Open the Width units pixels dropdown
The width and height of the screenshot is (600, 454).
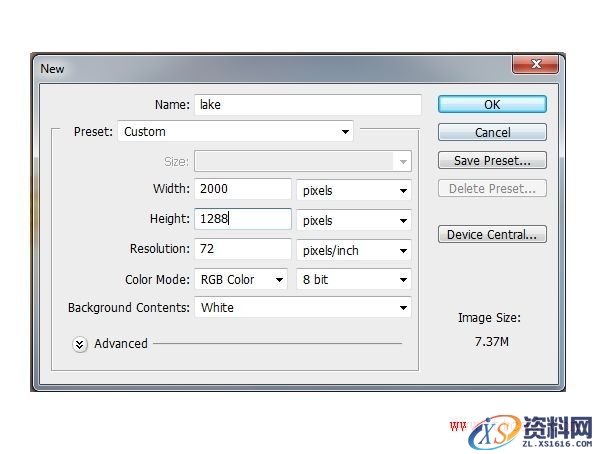pyautogui.click(x=354, y=190)
